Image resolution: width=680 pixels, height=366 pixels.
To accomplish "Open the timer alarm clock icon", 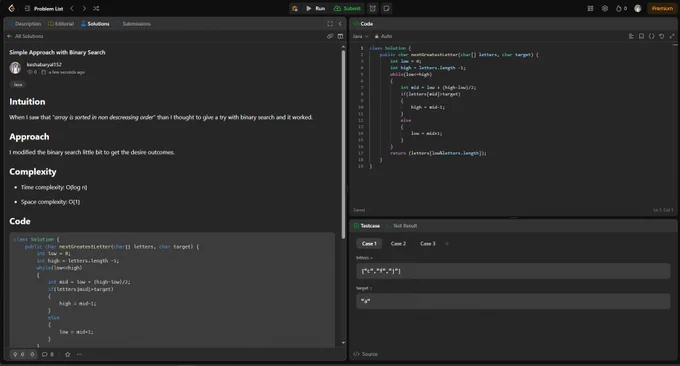I will pos(373,8).
